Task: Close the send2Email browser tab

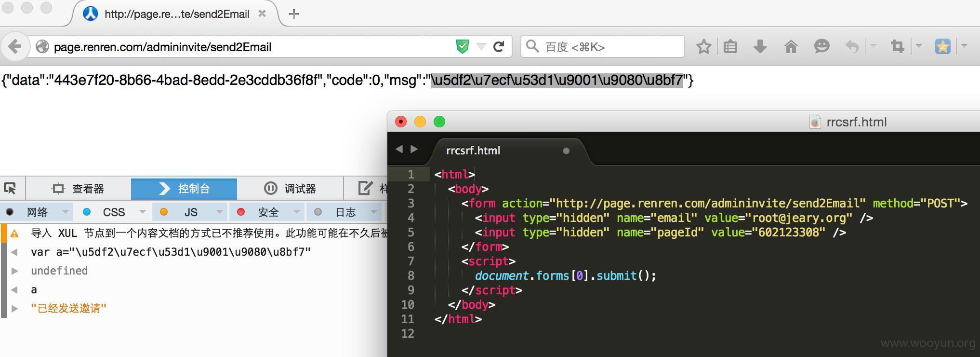Action: coord(262,14)
